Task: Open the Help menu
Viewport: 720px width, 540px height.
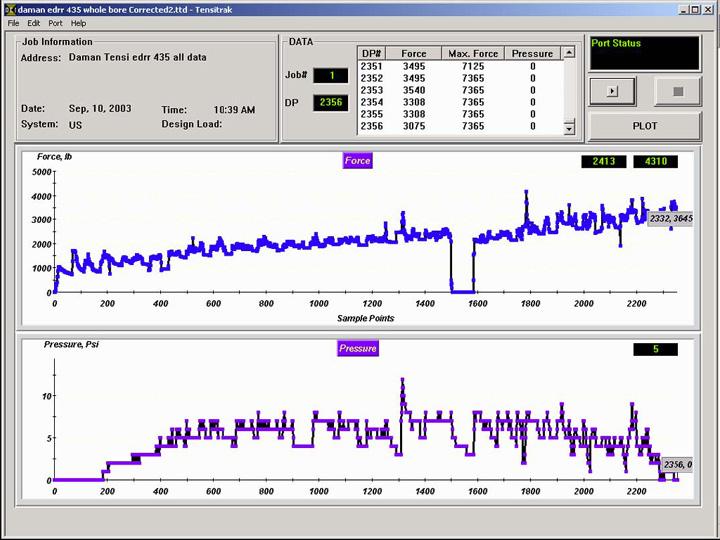Action: point(79,23)
